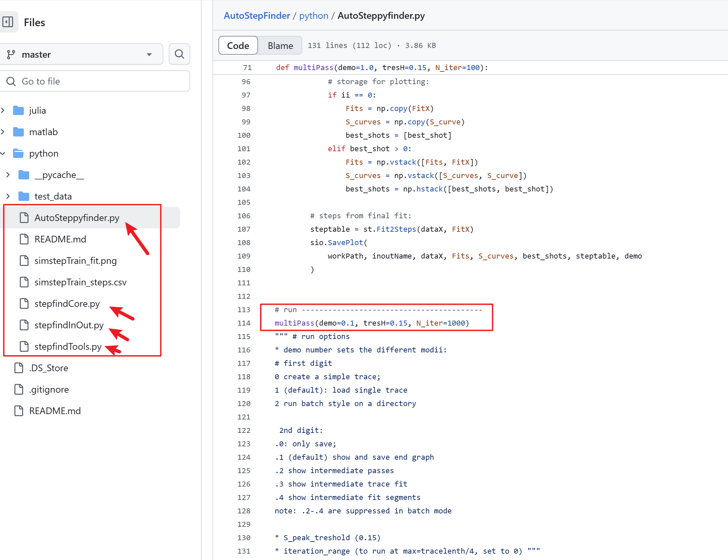Select line number 114 in the code
The width and height of the screenshot is (728, 560).
click(x=244, y=323)
